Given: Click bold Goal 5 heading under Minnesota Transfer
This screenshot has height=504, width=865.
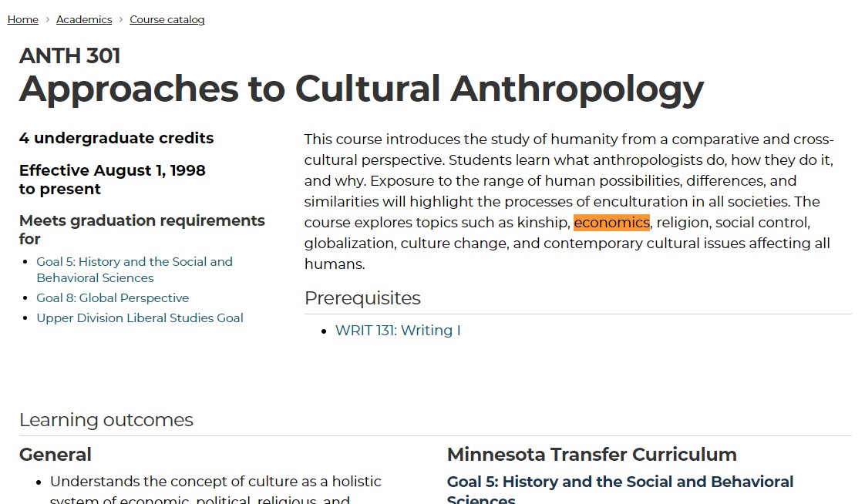Looking at the screenshot, I should (x=620, y=482).
